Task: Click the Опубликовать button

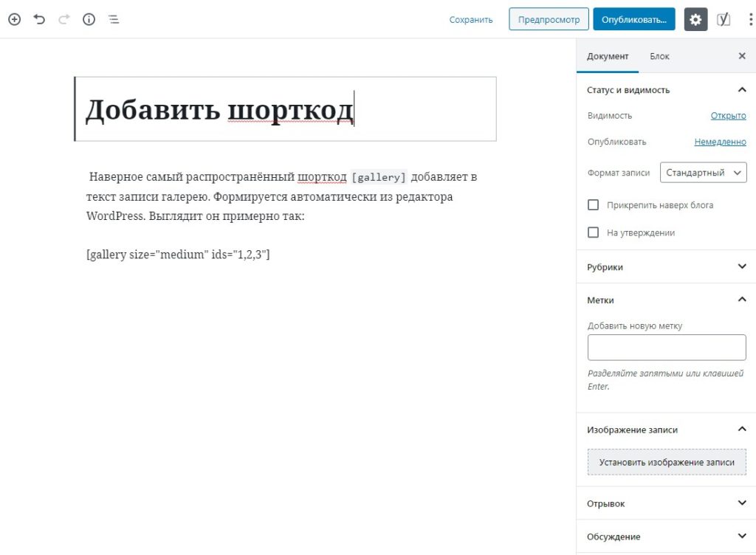Action: click(633, 20)
